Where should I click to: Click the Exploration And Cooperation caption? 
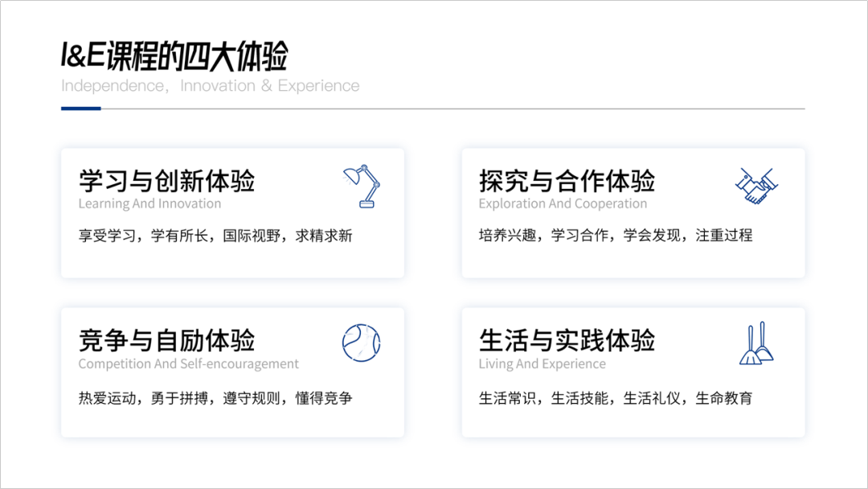coord(563,203)
